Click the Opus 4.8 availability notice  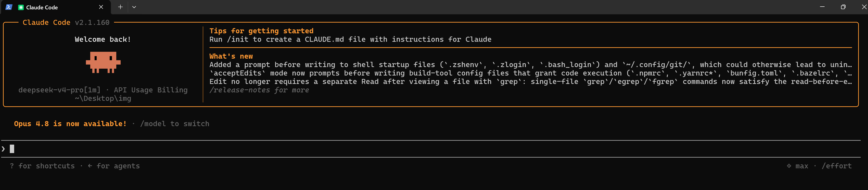pos(70,124)
